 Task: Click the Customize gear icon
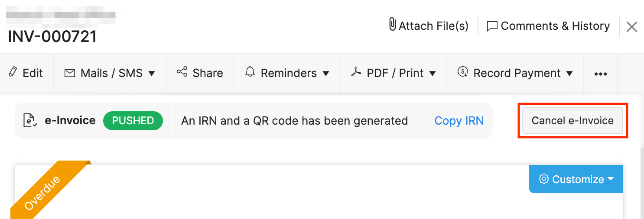[543, 179]
